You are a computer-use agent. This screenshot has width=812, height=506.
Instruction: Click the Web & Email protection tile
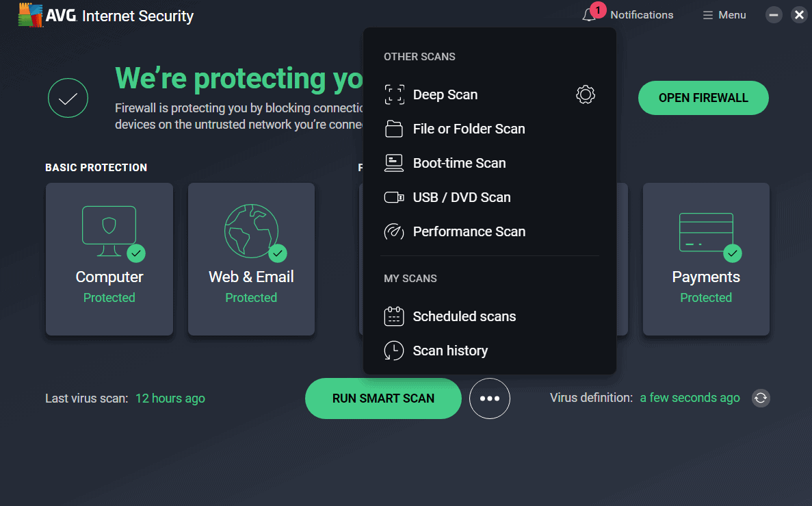(251, 259)
